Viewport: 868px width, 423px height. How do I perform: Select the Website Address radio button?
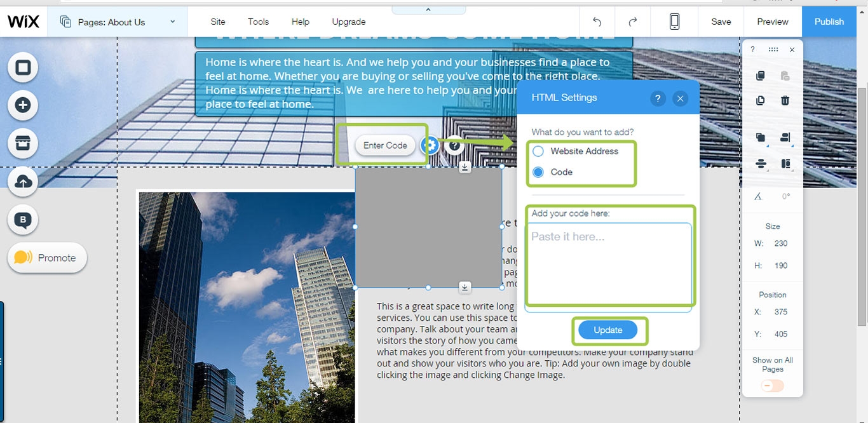tap(538, 151)
